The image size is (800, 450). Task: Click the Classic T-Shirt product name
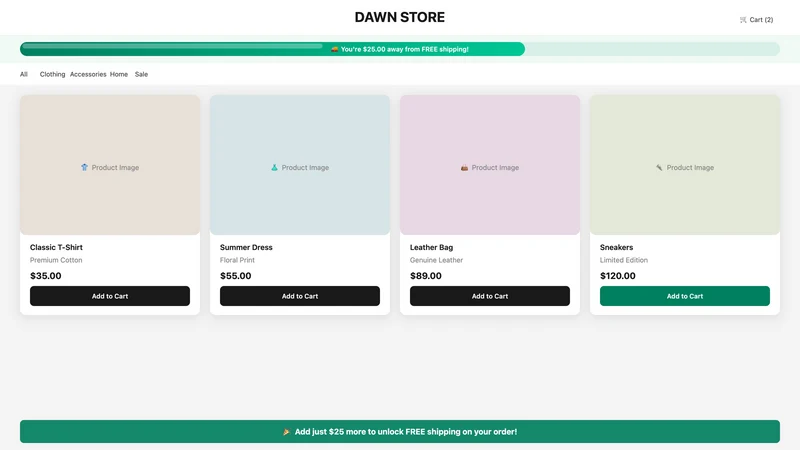pyautogui.click(x=56, y=247)
